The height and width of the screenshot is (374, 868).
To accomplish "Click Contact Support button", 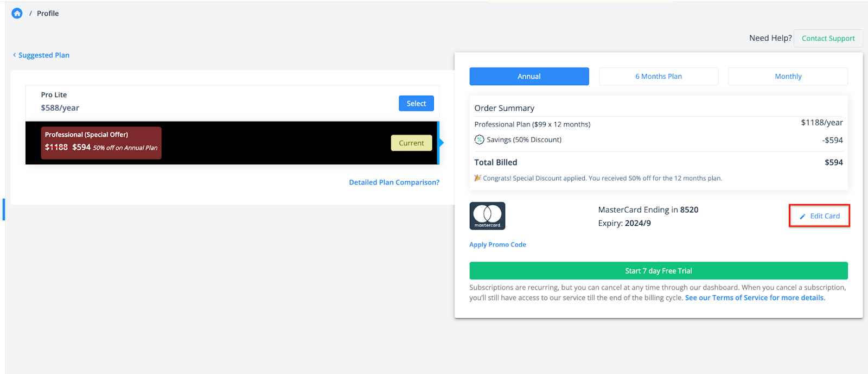I will [x=828, y=38].
